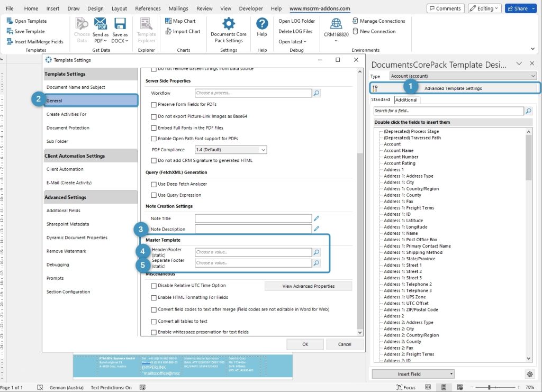Click the Cancel button
This screenshot has height=392, width=542.
345,344
